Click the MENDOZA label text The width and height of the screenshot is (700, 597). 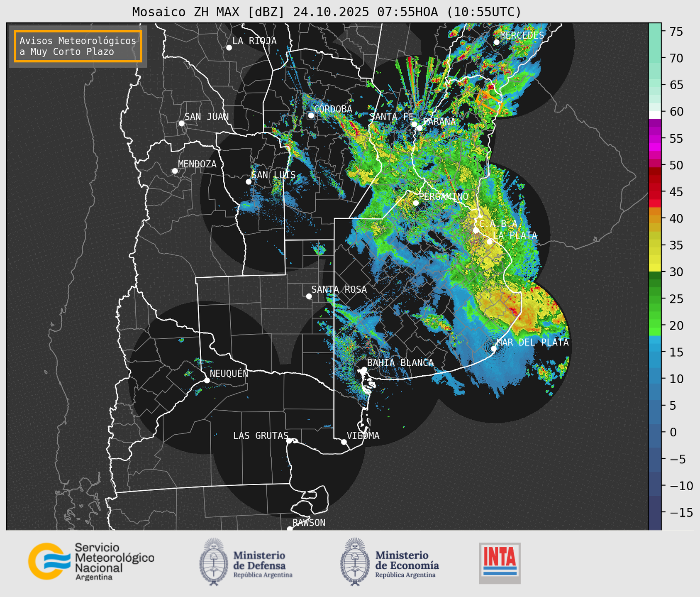coord(197,164)
